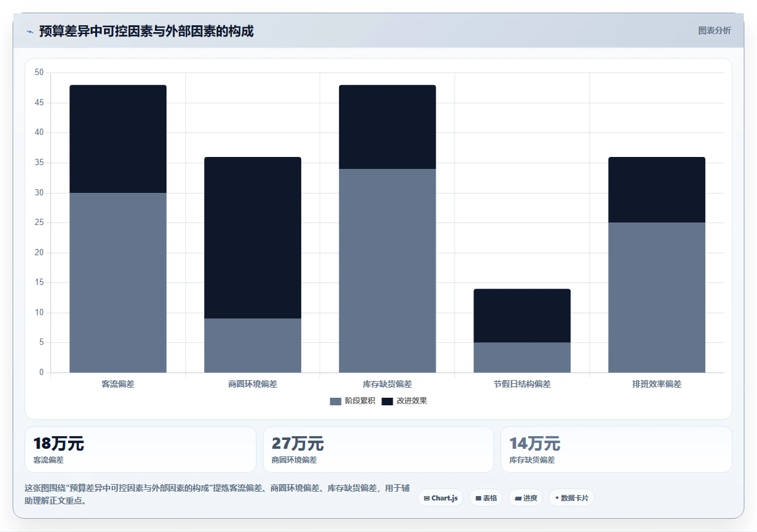
Task: Click 客流偏差 gray 阶段累积 bar segment
Action: click(x=118, y=282)
